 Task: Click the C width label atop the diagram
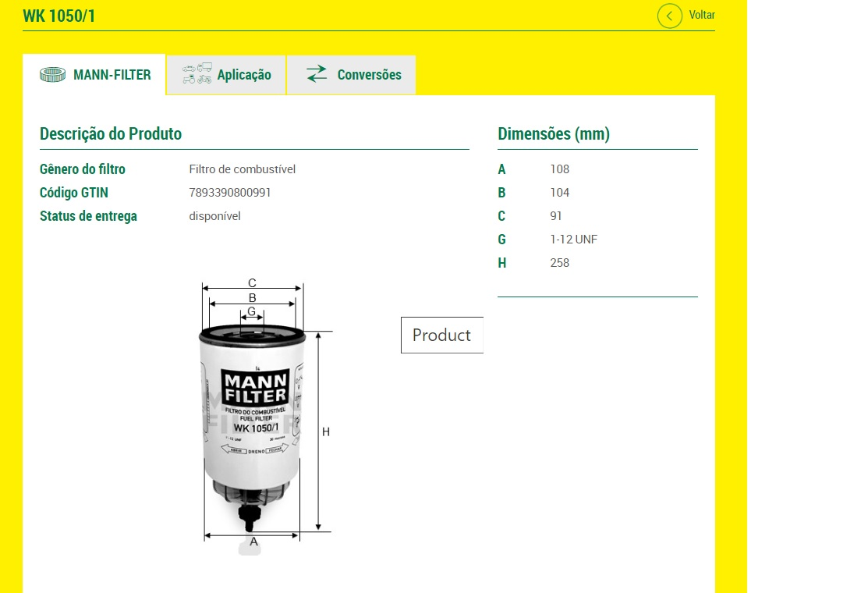(x=252, y=282)
